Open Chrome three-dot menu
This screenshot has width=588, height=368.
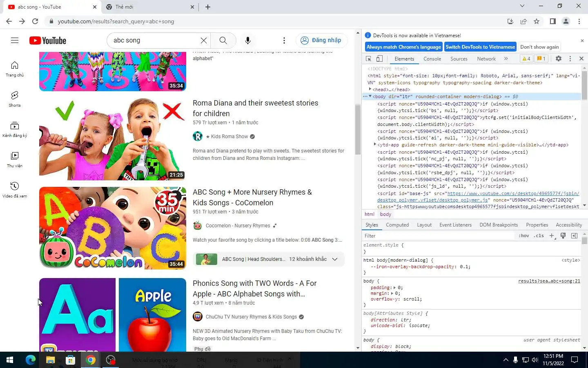[x=579, y=21]
